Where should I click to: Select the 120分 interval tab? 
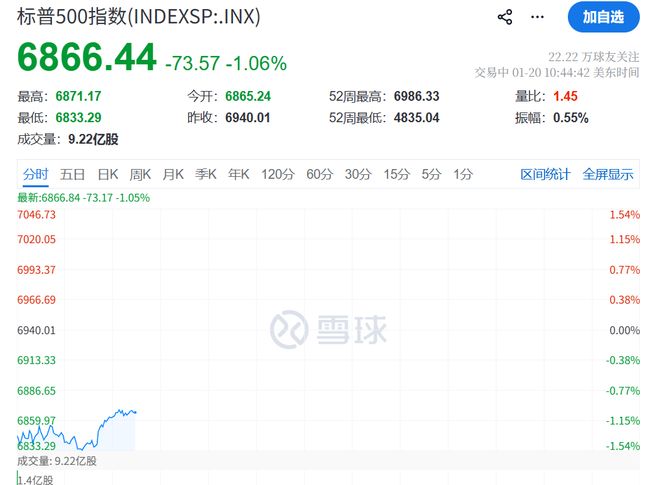pyautogui.click(x=278, y=174)
